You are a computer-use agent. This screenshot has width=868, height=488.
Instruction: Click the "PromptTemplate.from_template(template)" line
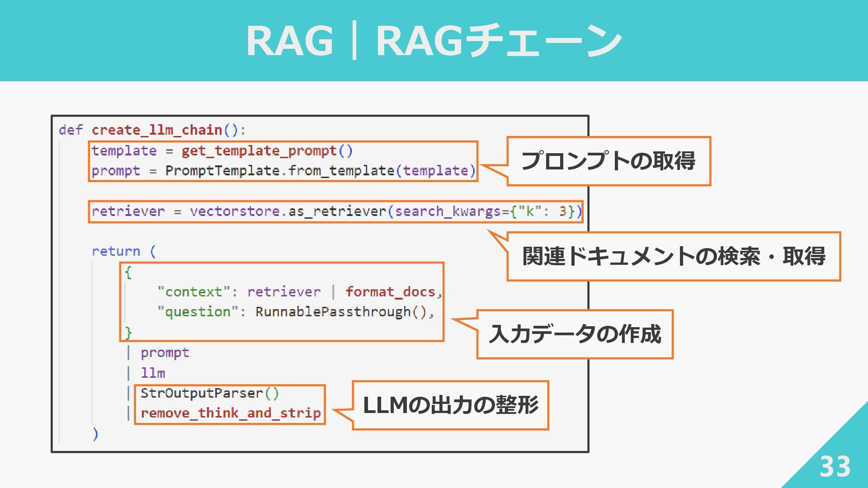(283, 171)
